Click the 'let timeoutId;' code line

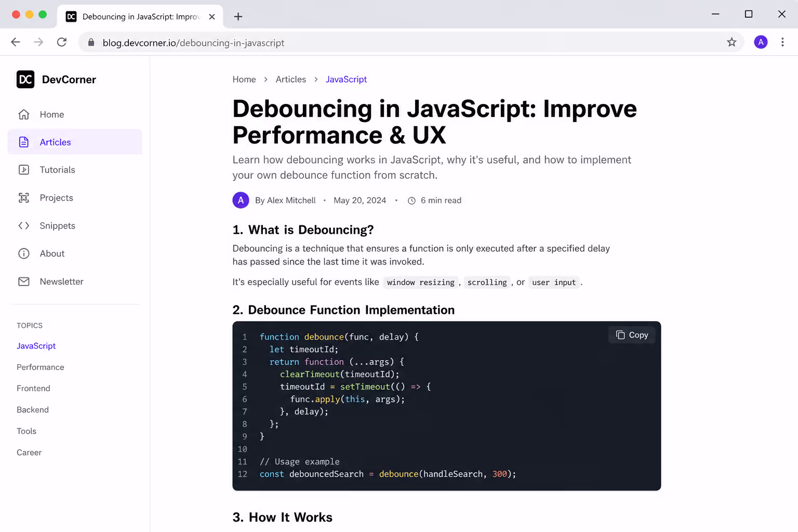pos(304,349)
